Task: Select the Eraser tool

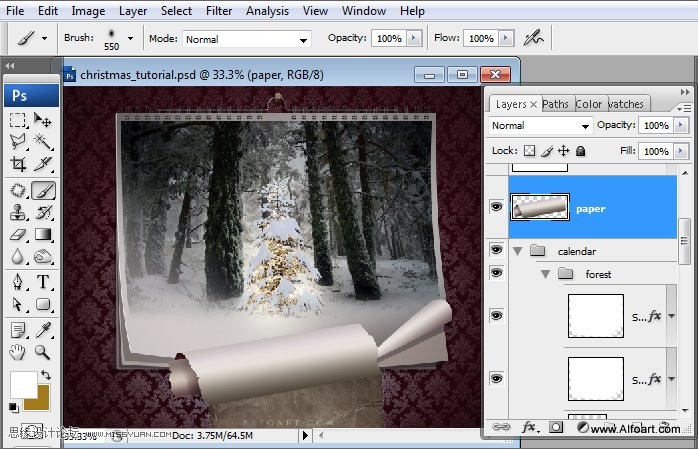Action: [18, 234]
